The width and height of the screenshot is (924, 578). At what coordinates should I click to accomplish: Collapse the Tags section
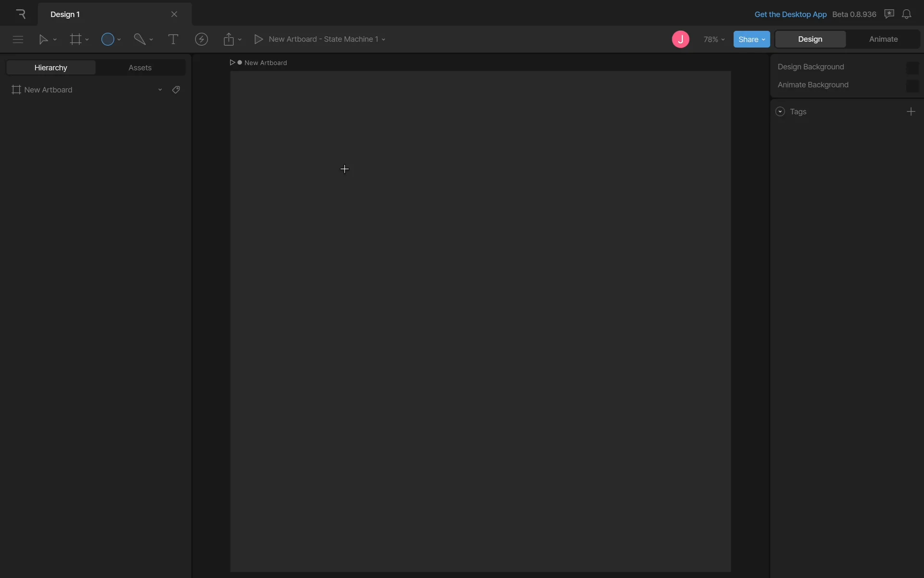(780, 112)
